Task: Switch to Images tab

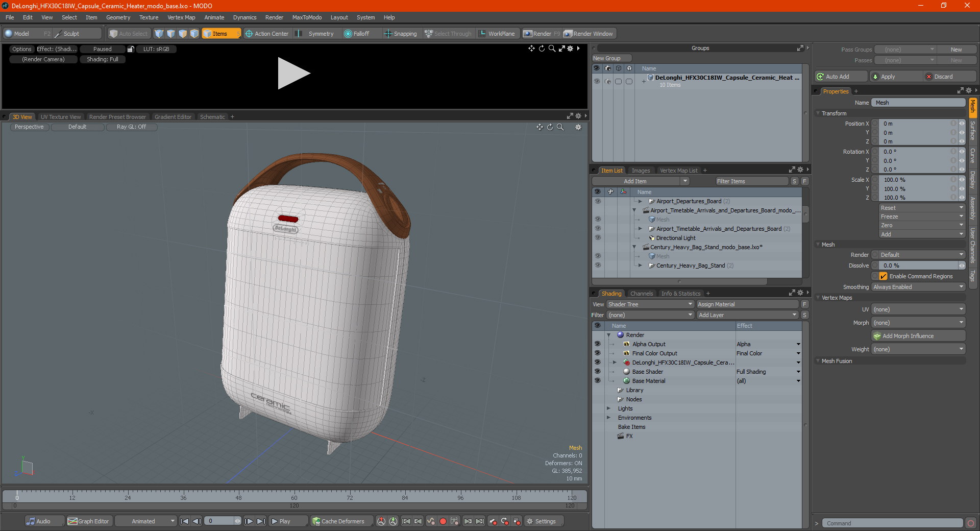Action: pos(641,171)
